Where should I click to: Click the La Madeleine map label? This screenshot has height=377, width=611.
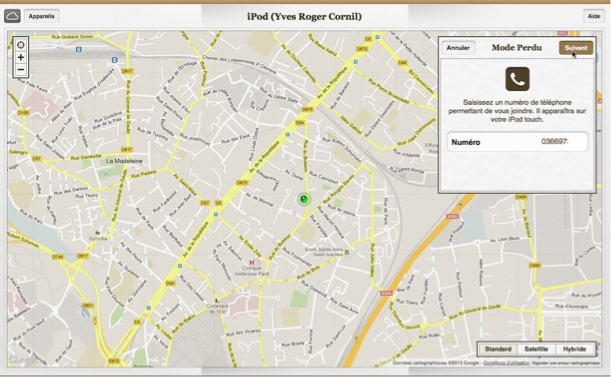pyautogui.click(x=124, y=161)
